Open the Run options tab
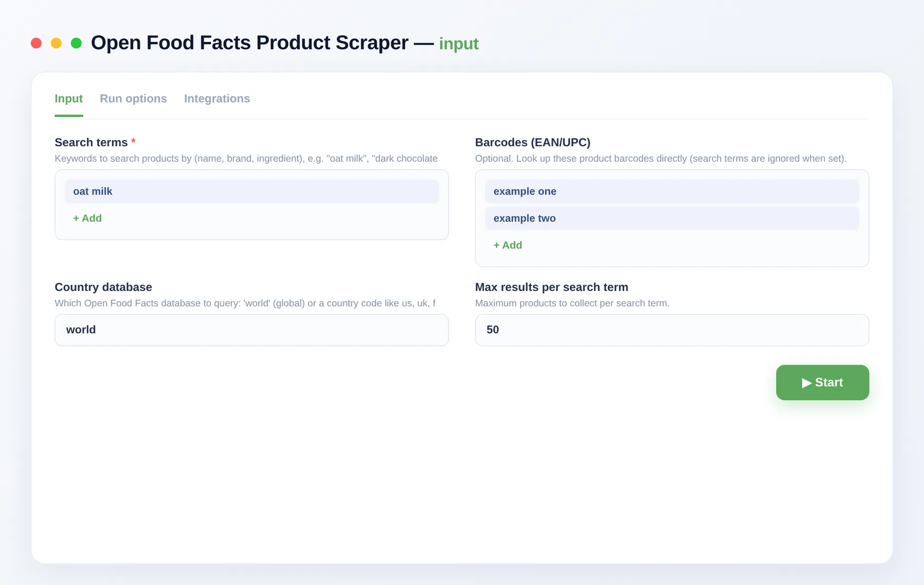Viewport: 924px width, 585px height. tap(133, 99)
